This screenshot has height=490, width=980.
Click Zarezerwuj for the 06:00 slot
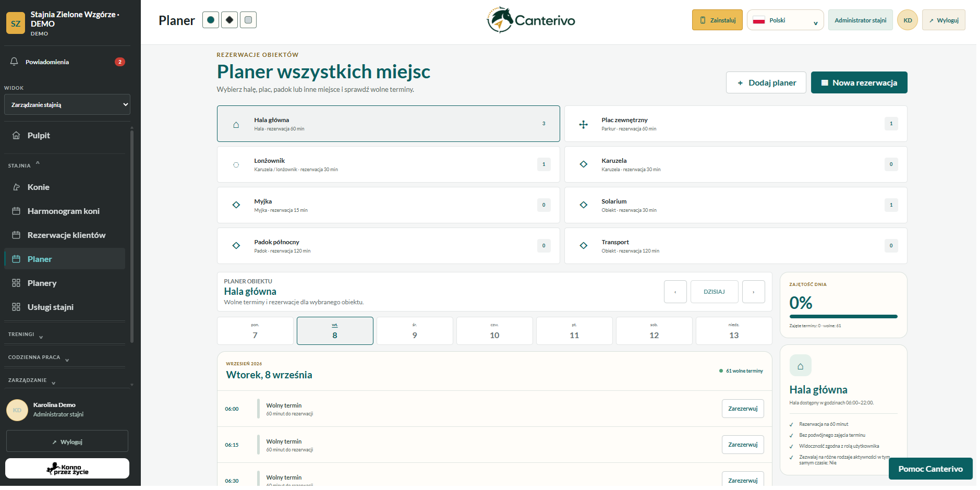click(x=743, y=409)
